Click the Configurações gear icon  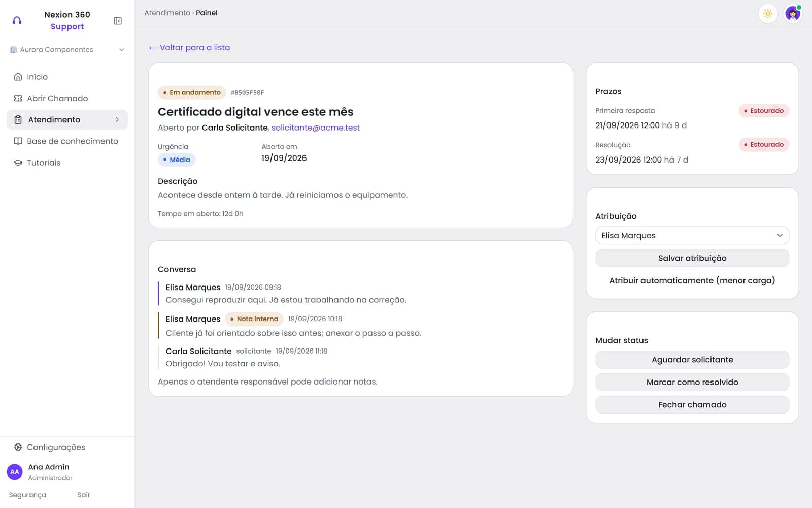[18, 447]
